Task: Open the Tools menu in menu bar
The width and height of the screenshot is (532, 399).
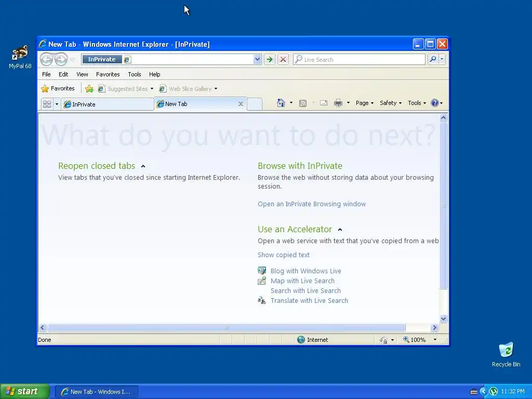Action: click(x=135, y=74)
